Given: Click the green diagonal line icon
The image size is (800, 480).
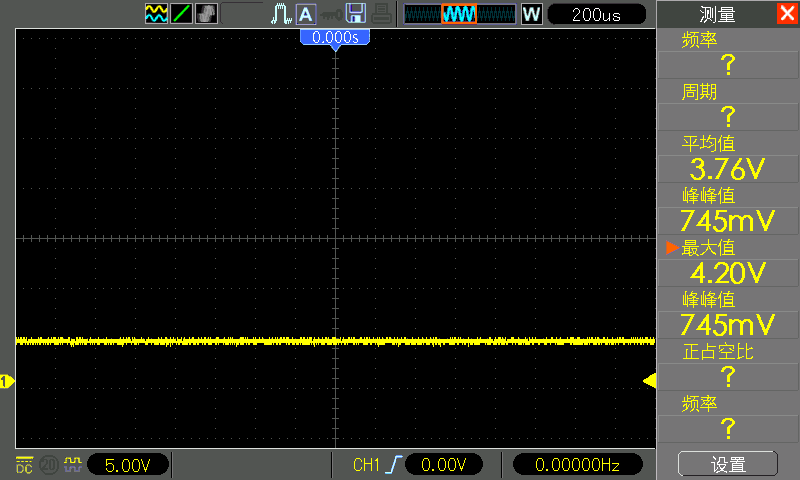Looking at the screenshot, I should pos(181,14).
